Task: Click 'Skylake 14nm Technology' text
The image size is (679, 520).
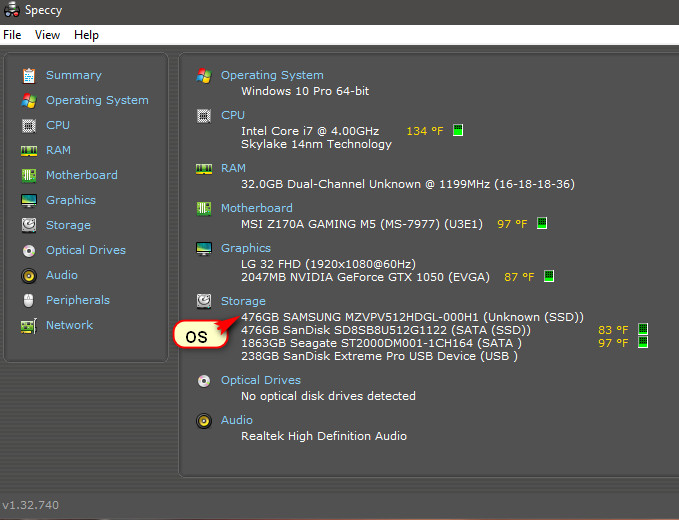Action: [x=316, y=145]
